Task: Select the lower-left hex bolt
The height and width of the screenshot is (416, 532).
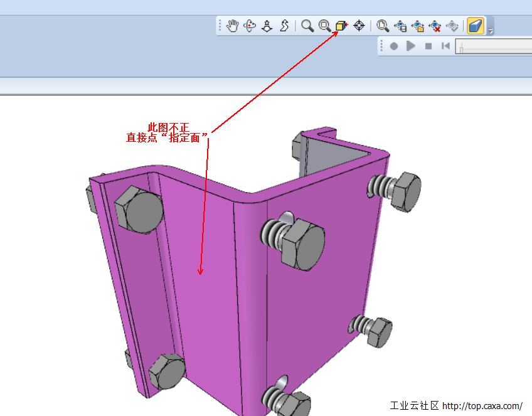Action: [x=167, y=372]
